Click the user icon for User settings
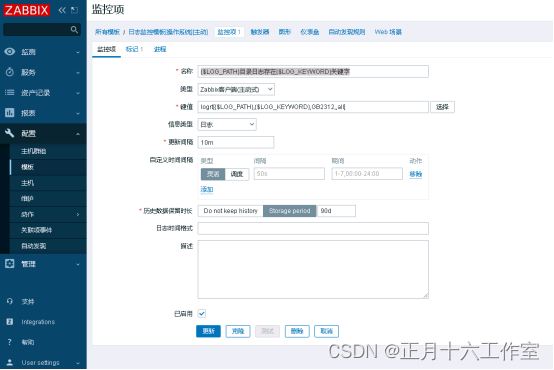This screenshot has height=370, width=554. click(10, 363)
